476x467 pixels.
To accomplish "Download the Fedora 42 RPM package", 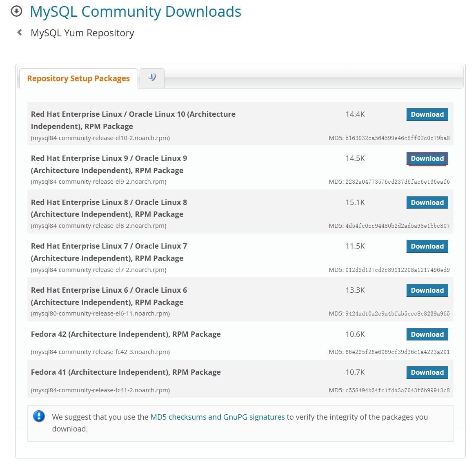I will pyautogui.click(x=427, y=335).
